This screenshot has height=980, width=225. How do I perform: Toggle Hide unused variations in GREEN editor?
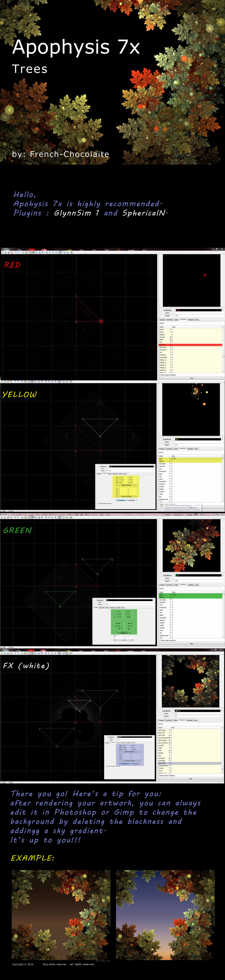tap(167, 640)
